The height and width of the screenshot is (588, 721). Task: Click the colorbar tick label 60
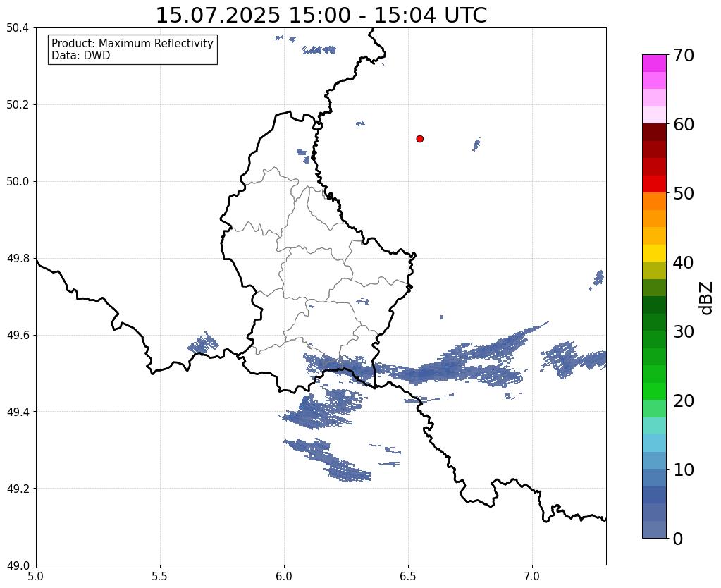point(684,124)
